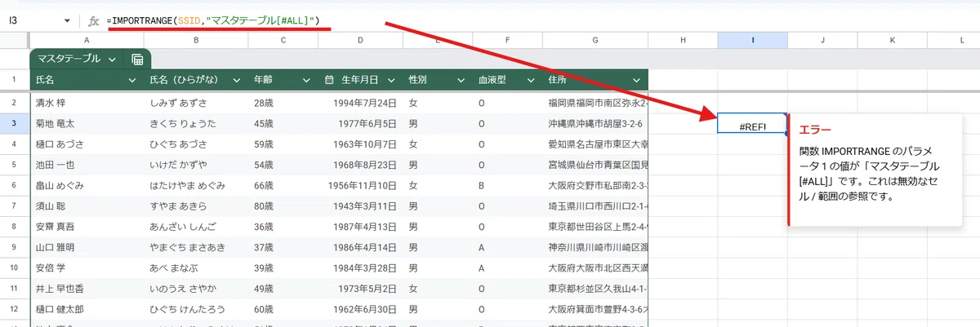This screenshot has height=327, width=980.
Task: Open the 氏名 column filter dropdown
Action: 132,80
